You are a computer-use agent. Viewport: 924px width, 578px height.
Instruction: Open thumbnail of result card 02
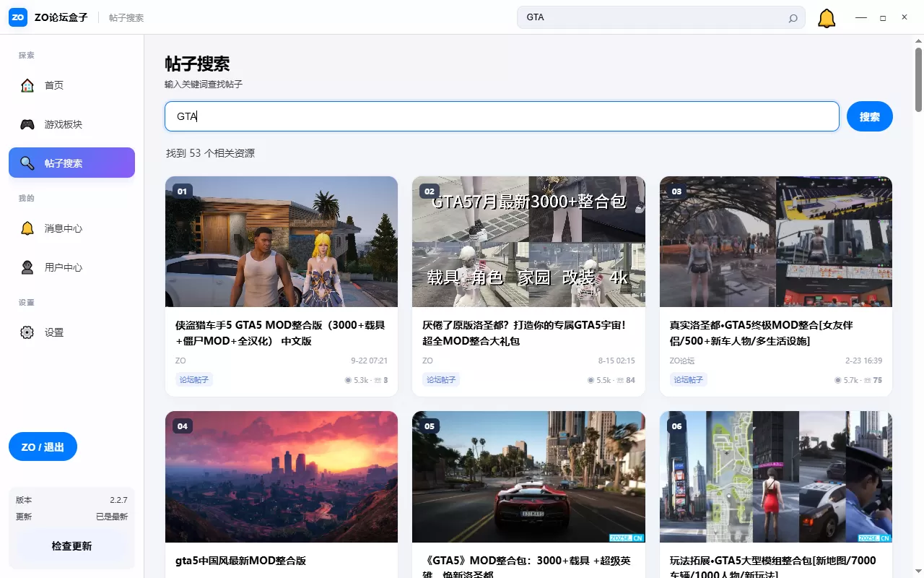(528, 242)
